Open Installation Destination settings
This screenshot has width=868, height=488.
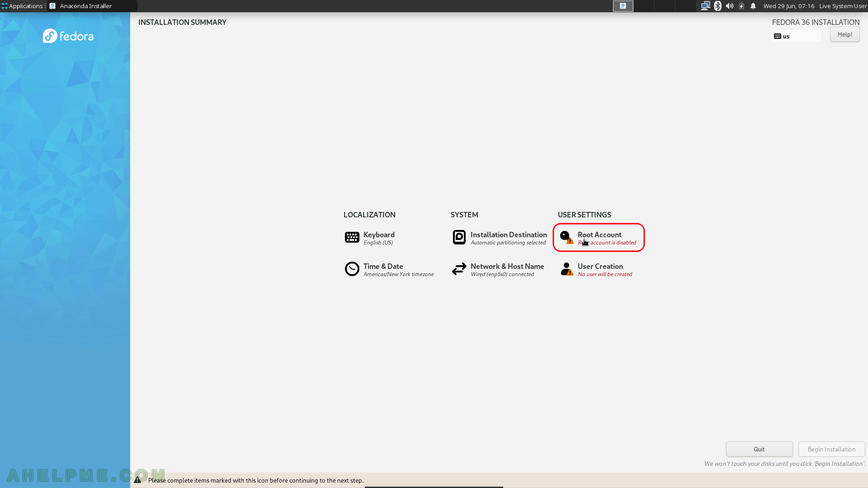[x=500, y=238]
